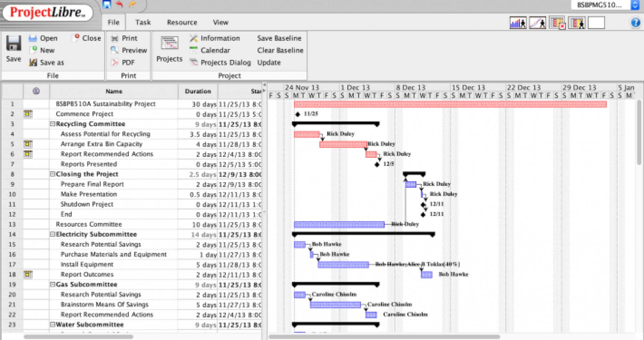Click the Update button

click(x=269, y=63)
